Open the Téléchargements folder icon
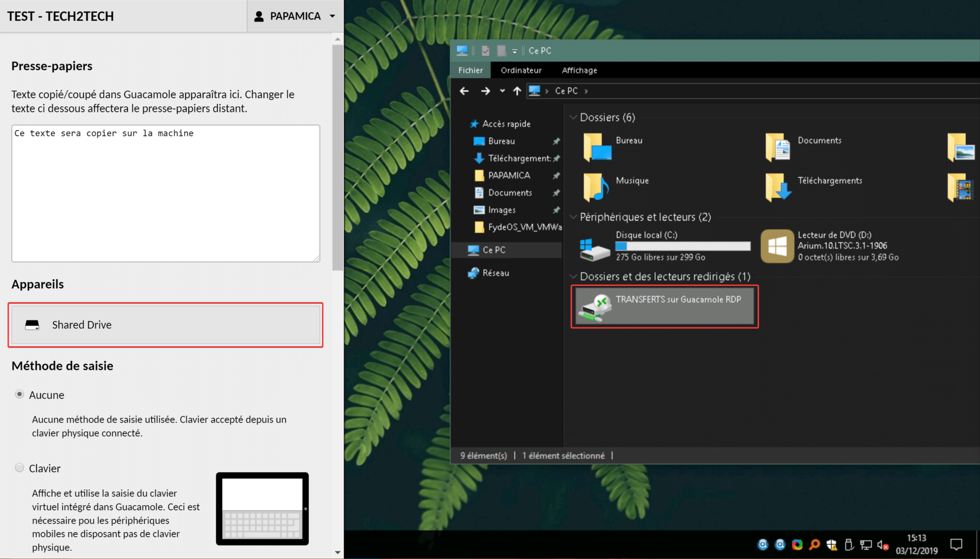The width and height of the screenshot is (980, 559). click(778, 187)
